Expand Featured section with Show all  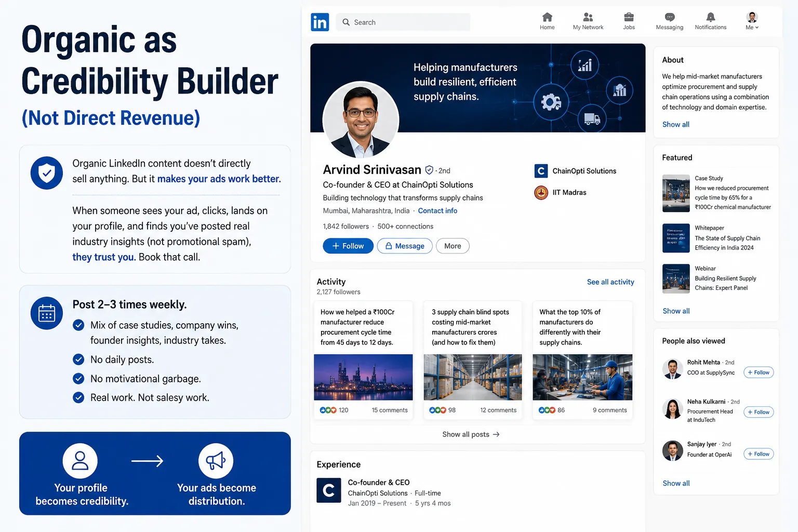click(x=676, y=311)
